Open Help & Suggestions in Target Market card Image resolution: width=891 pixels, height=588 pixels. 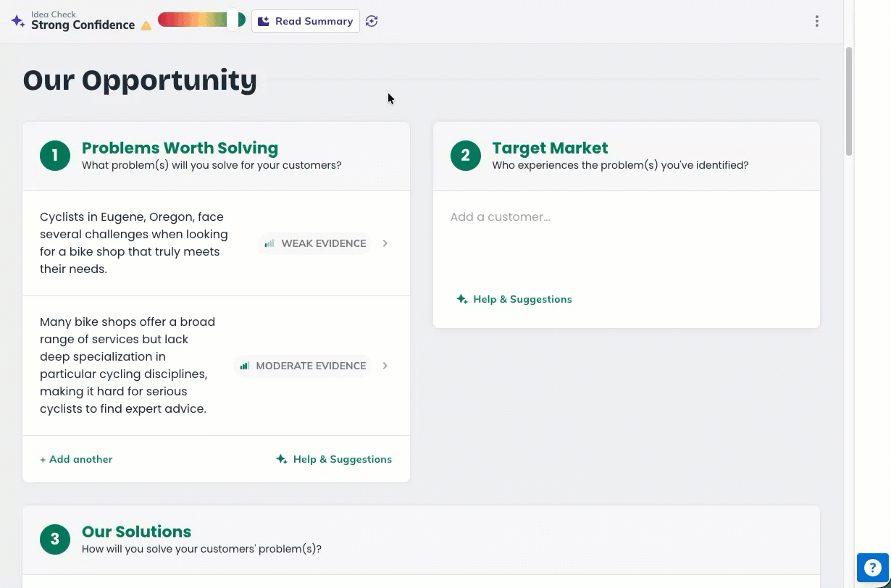514,299
